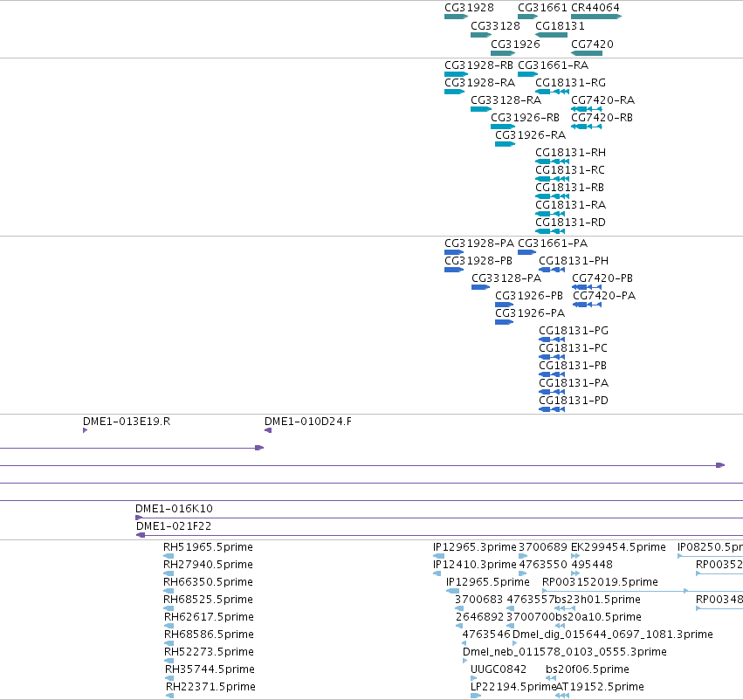Viewport: 743px width, 700px height.
Task: Select EST LP22194.5prime
Action: click(x=476, y=697)
